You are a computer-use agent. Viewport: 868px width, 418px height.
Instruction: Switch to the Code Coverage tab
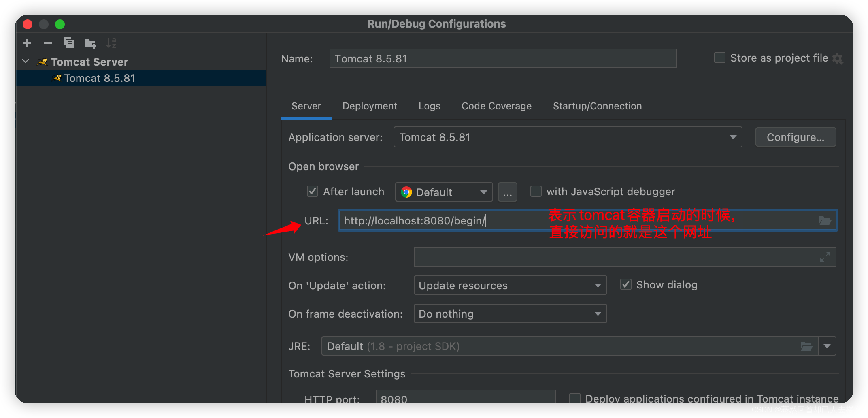coord(496,106)
